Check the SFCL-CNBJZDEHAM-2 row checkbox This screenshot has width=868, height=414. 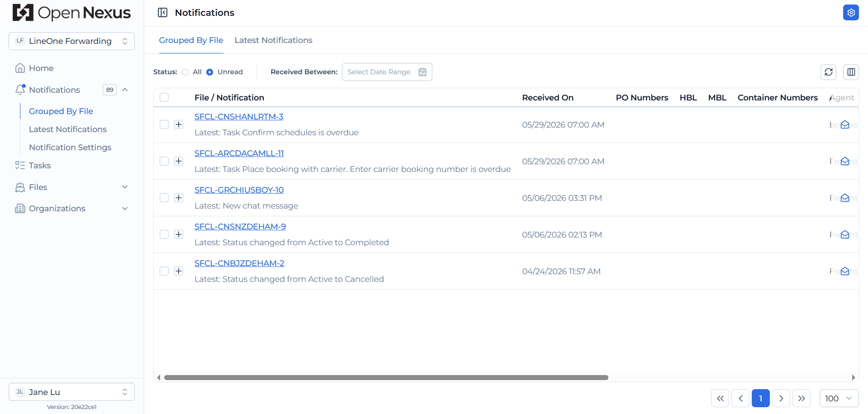pyautogui.click(x=164, y=271)
